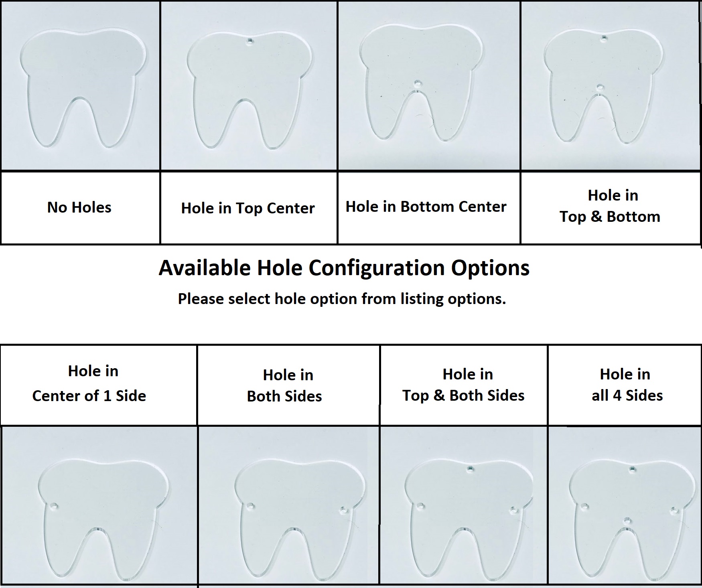Click the Hole in Both Sides label
Screen dimensions: 702x588
[284, 385]
